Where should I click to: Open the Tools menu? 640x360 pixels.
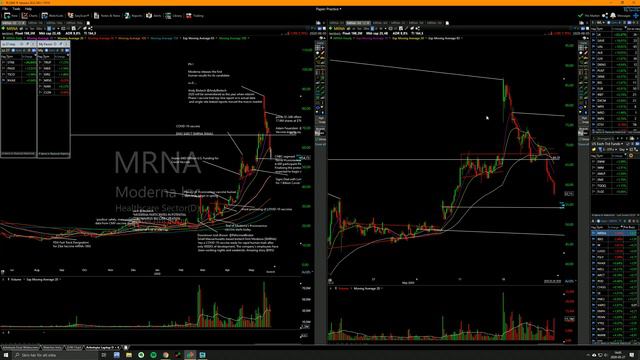click(16, 9)
